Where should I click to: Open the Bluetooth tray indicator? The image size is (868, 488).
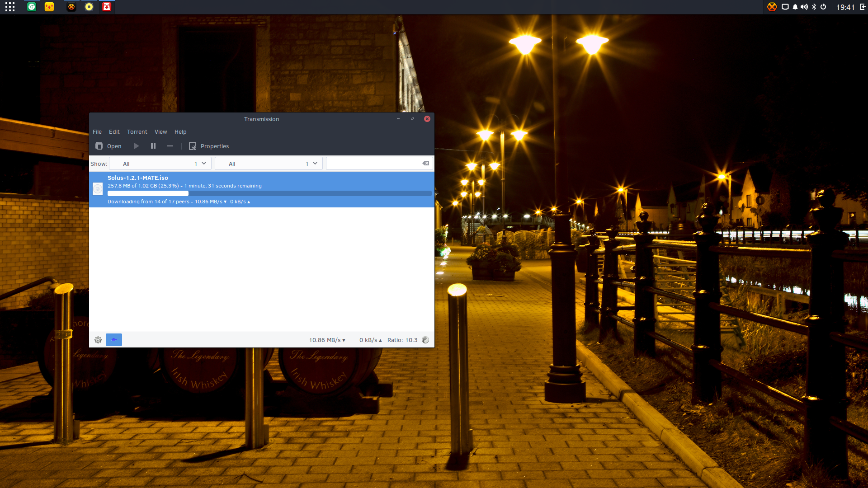pyautogui.click(x=814, y=7)
